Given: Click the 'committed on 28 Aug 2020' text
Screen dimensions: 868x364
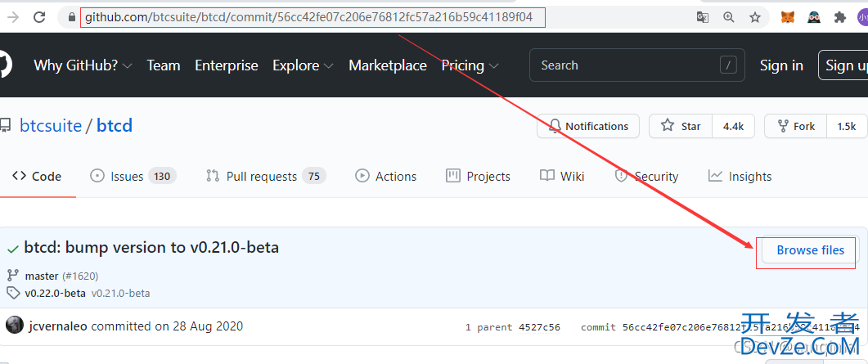Looking at the screenshot, I should point(167,326).
